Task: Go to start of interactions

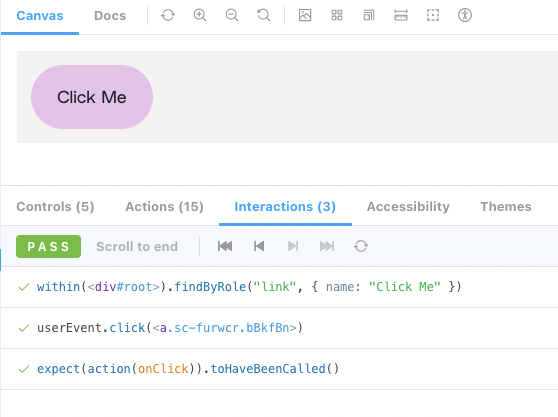Action: (x=225, y=246)
